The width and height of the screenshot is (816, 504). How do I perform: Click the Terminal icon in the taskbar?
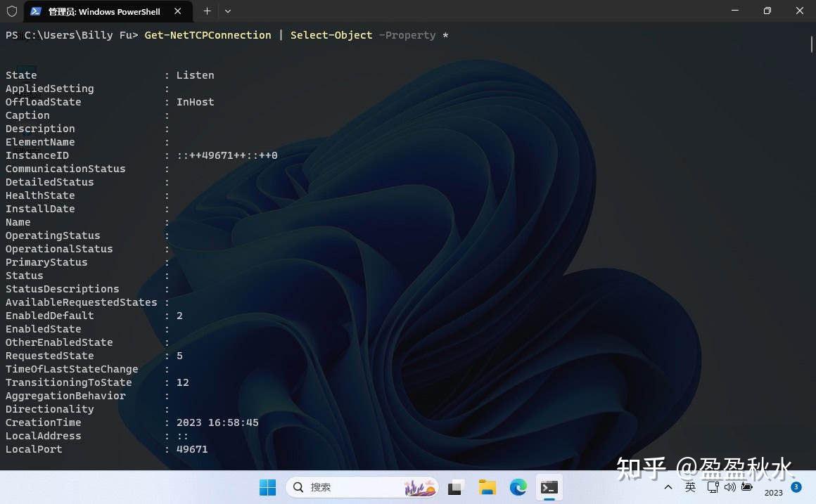click(549, 487)
